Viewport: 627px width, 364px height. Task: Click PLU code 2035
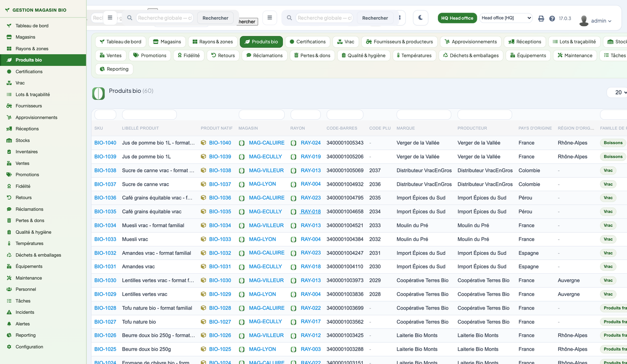click(x=375, y=198)
